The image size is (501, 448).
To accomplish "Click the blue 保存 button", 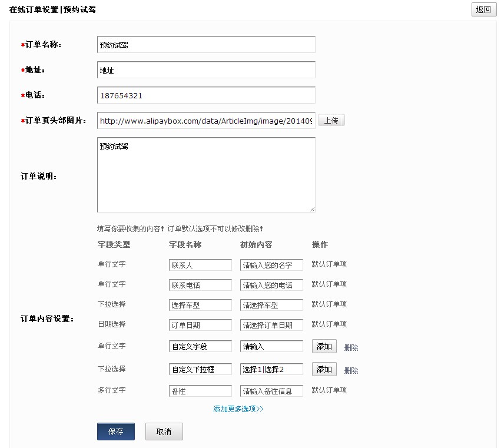I will tap(116, 432).
